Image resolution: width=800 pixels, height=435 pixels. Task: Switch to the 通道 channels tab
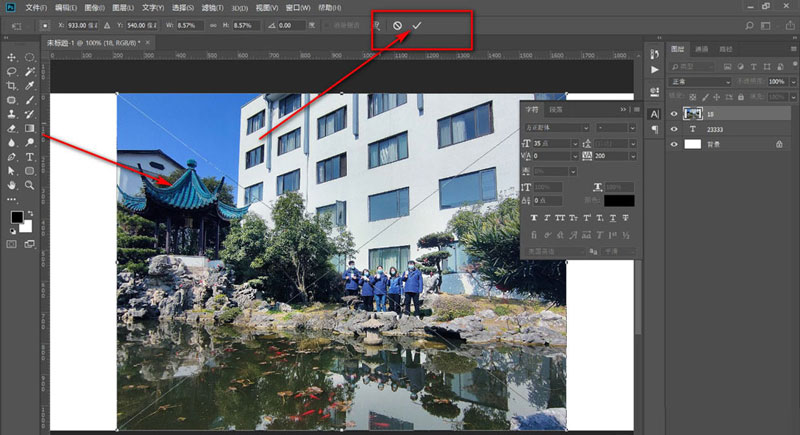(x=702, y=48)
